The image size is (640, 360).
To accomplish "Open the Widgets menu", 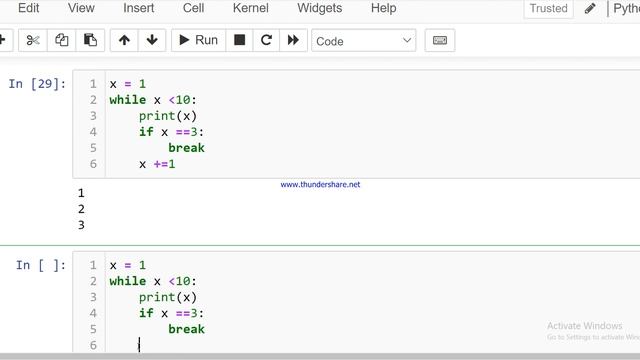I will (320, 8).
